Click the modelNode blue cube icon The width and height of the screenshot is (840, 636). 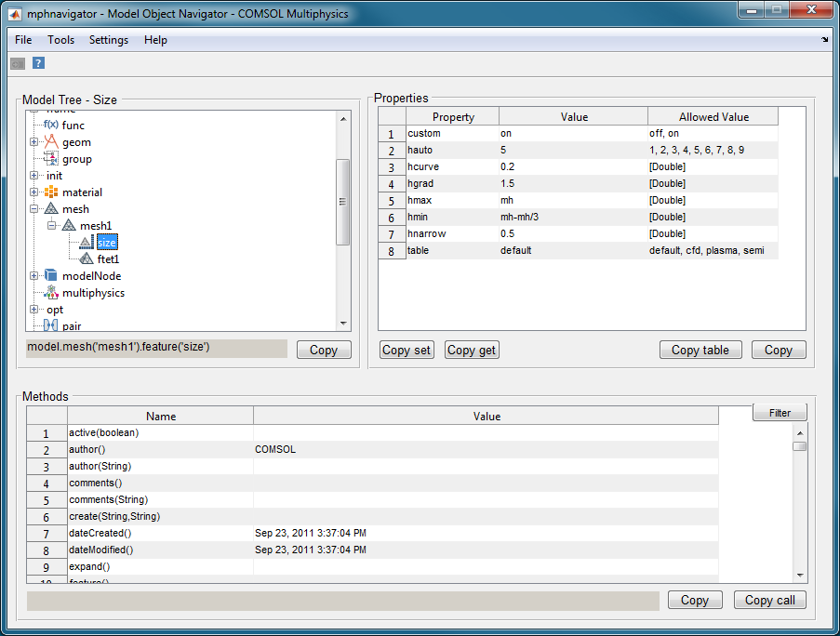(x=51, y=276)
